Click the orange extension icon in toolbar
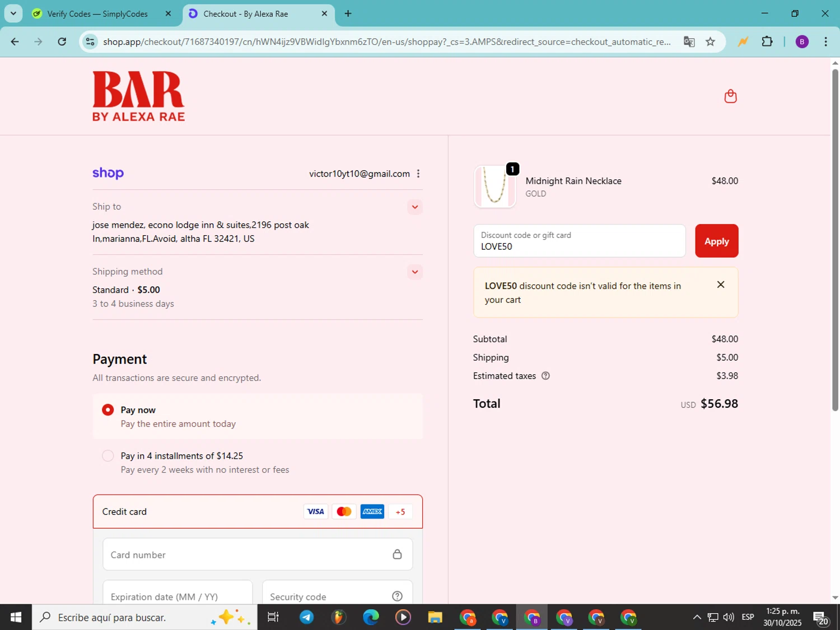The width and height of the screenshot is (840, 630). [743, 41]
